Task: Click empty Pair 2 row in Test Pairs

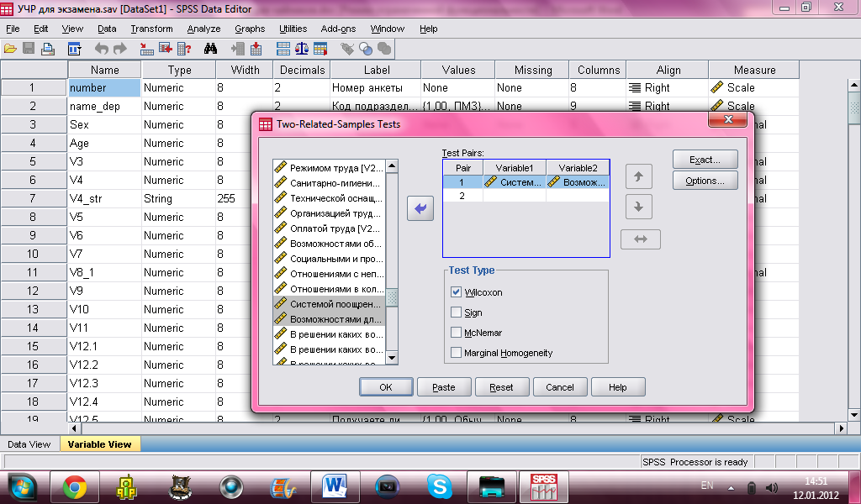Action: click(526, 196)
